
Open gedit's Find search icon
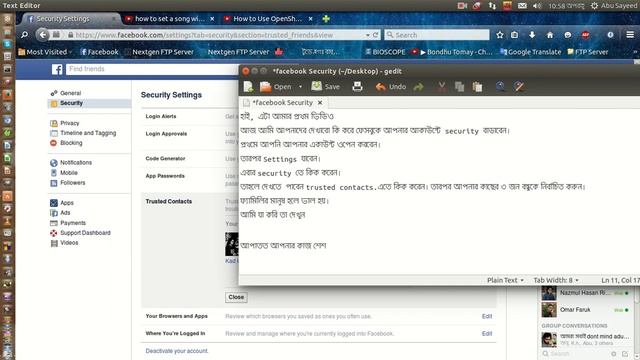coord(500,87)
